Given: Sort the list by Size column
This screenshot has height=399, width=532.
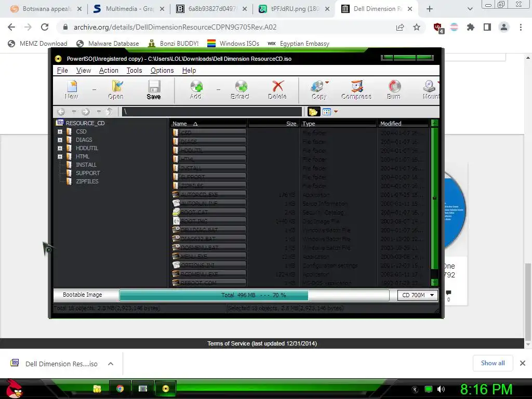Looking at the screenshot, I should pyautogui.click(x=273, y=124).
